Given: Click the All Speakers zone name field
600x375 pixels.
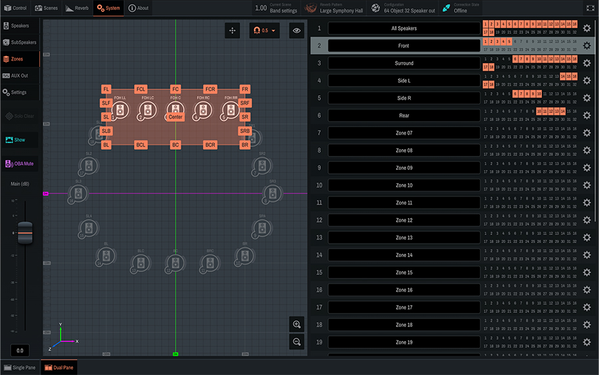Looking at the screenshot, I should pos(404,28).
